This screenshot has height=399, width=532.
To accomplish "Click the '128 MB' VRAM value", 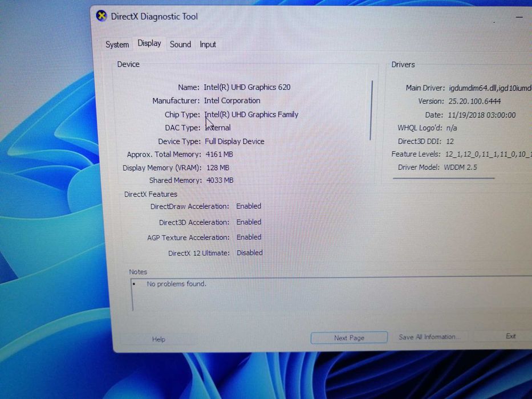I will [218, 168].
